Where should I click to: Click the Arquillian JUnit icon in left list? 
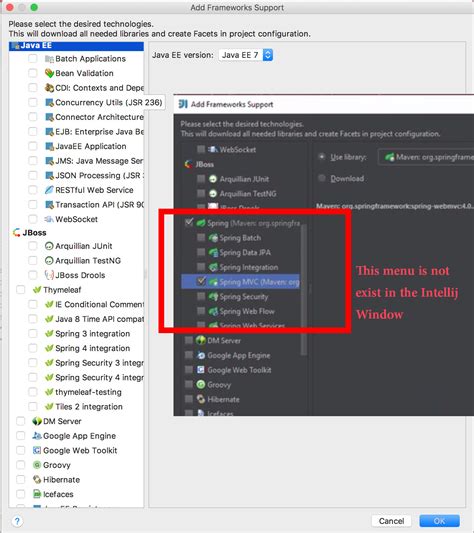point(49,246)
